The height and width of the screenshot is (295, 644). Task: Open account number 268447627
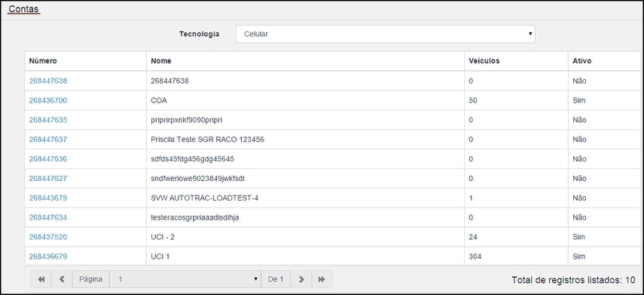point(47,179)
